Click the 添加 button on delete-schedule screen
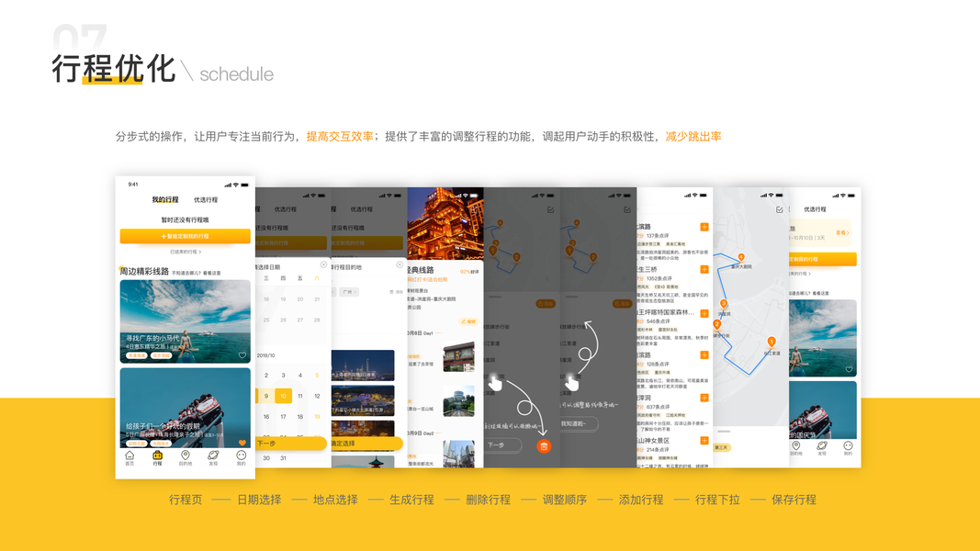Image resolution: width=980 pixels, height=551 pixels. (x=546, y=304)
